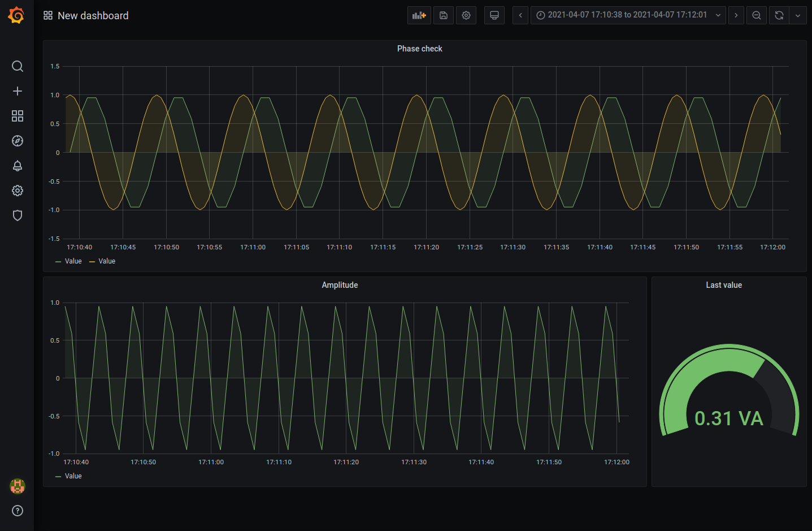Shift time range back with left arrow
Image resolution: width=812 pixels, height=531 pixels.
pyautogui.click(x=520, y=15)
